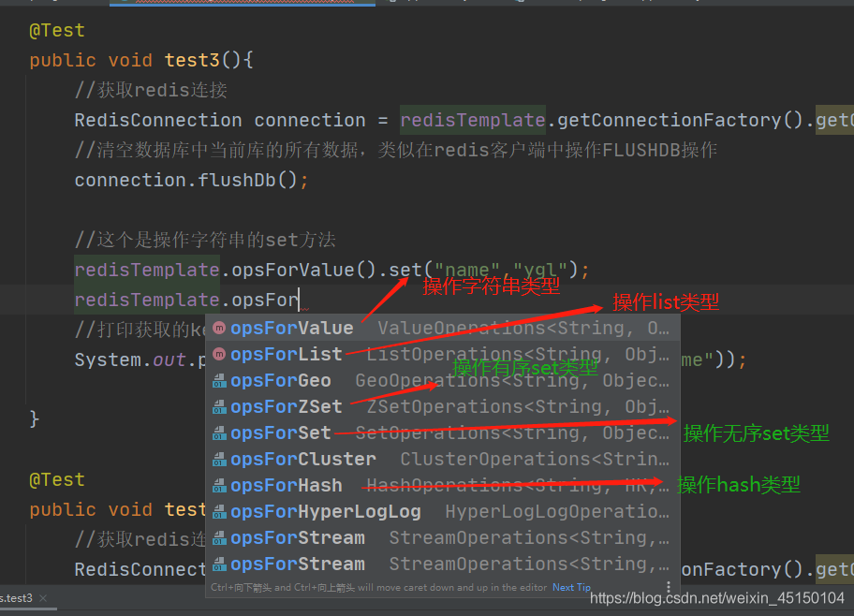
Task: Click the FLUSHDB comment line
Action: [395, 150]
